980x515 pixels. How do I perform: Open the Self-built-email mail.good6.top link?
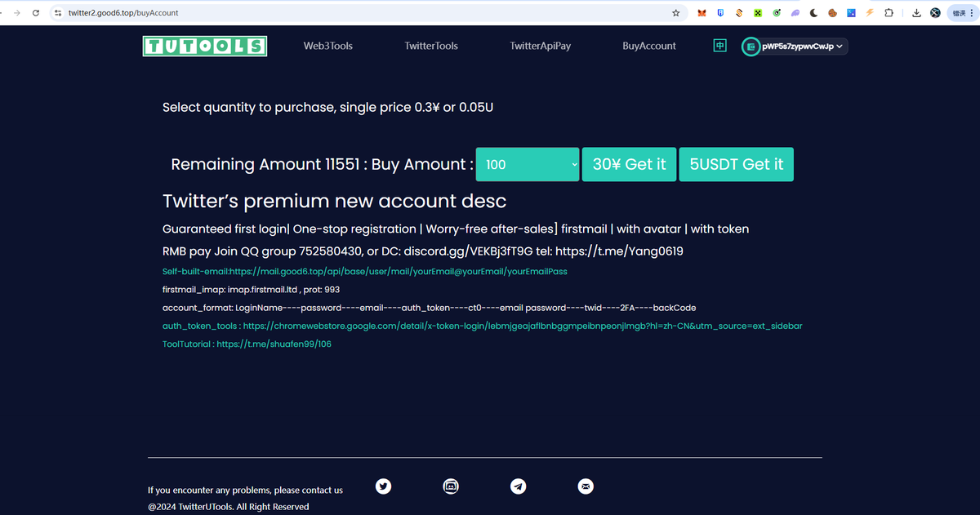(365, 271)
